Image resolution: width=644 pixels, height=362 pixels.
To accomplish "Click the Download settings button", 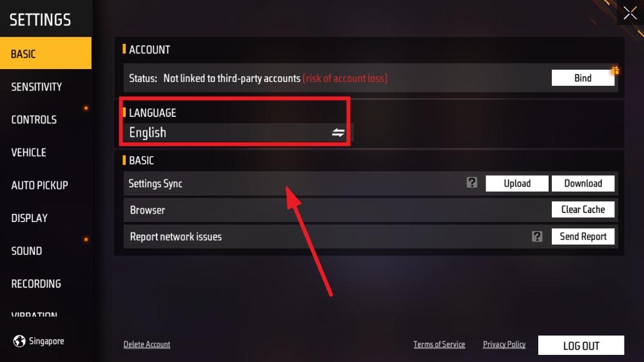I will coord(583,183).
